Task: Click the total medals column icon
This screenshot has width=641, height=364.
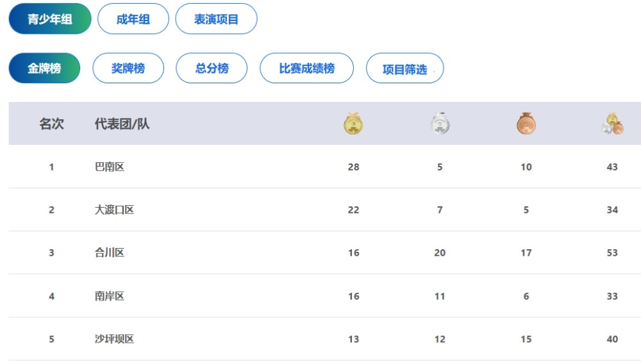Action: click(612, 124)
